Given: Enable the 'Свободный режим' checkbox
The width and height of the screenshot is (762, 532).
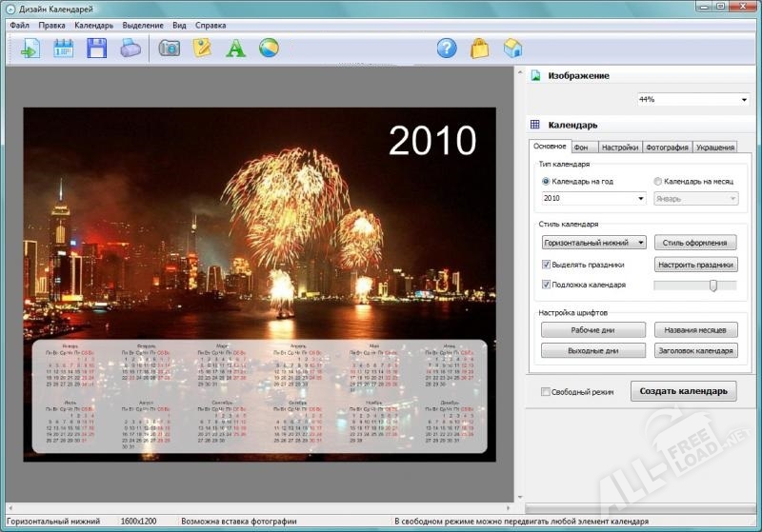Looking at the screenshot, I should [x=546, y=391].
